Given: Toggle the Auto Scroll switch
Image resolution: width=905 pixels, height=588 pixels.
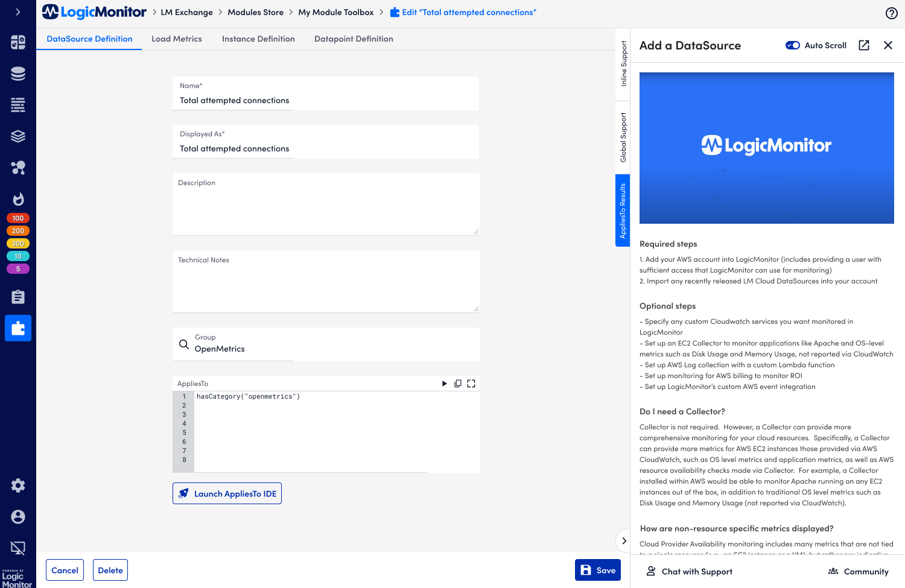Looking at the screenshot, I should [x=793, y=45].
